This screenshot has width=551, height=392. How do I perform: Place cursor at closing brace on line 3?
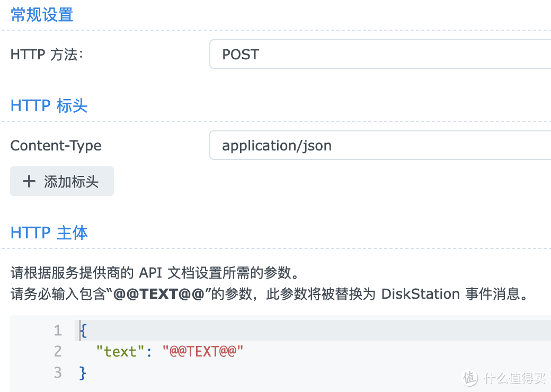(83, 372)
